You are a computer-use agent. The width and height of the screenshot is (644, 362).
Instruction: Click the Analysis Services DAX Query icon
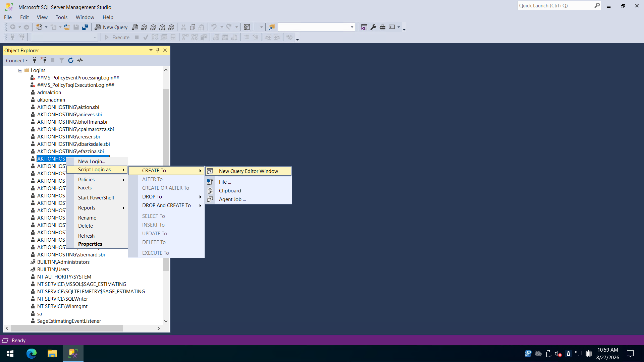click(x=171, y=27)
